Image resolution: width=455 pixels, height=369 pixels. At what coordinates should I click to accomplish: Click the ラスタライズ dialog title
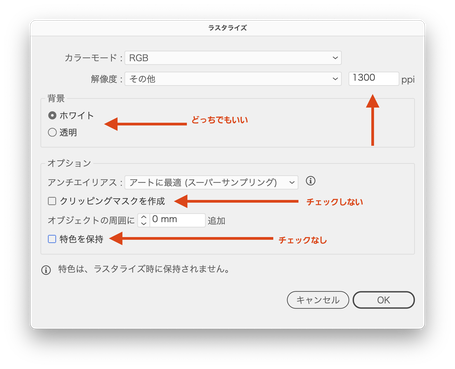pos(228,28)
